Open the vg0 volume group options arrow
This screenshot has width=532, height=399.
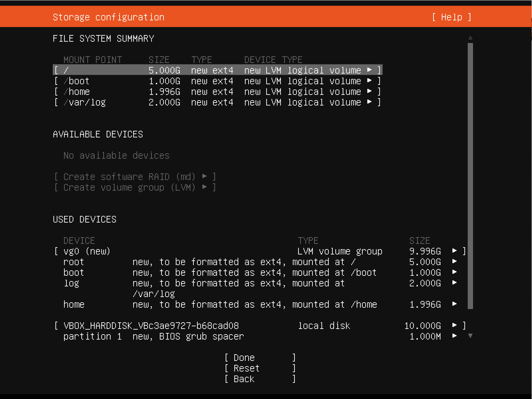454,251
